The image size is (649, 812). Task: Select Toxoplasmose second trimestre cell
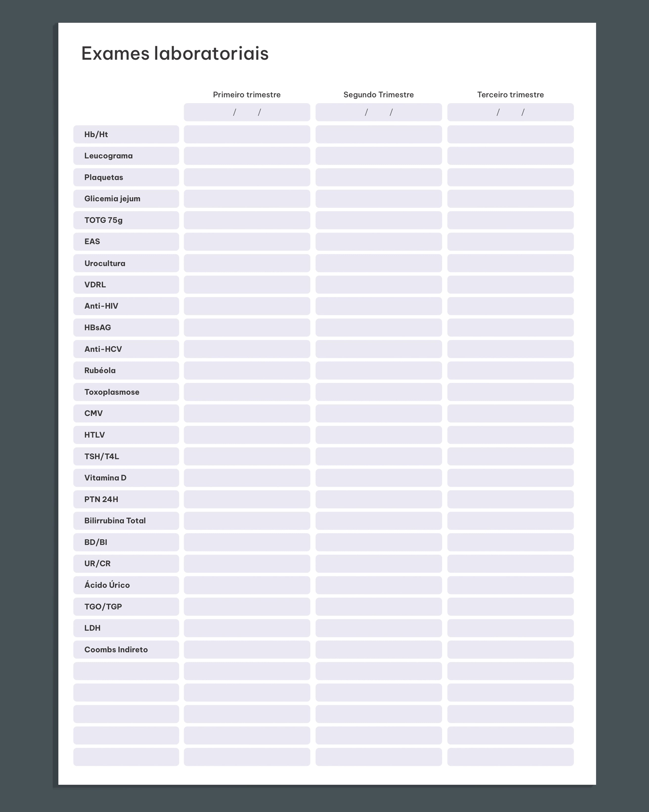click(379, 392)
